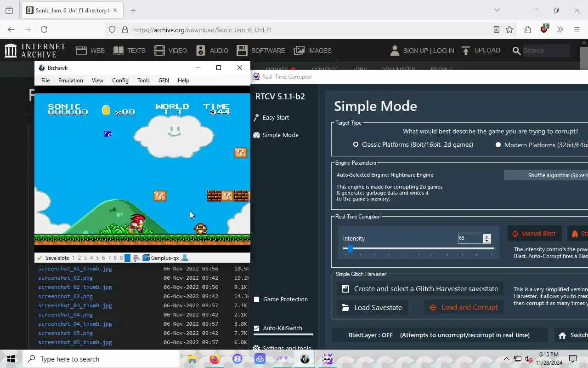Open AUDIO section on Internet Archive
Image resolution: width=588 pixels, height=368 pixels.
pos(212,51)
